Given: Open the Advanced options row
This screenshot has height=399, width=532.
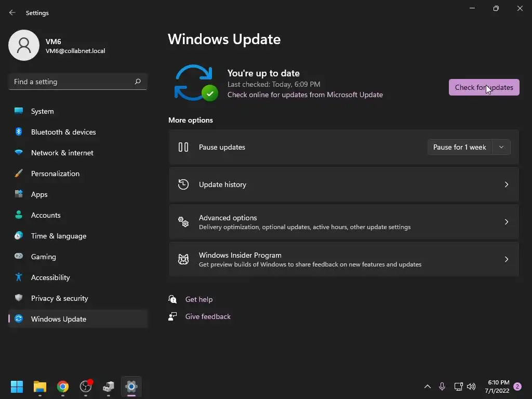Looking at the screenshot, I should tap(344, 221).
